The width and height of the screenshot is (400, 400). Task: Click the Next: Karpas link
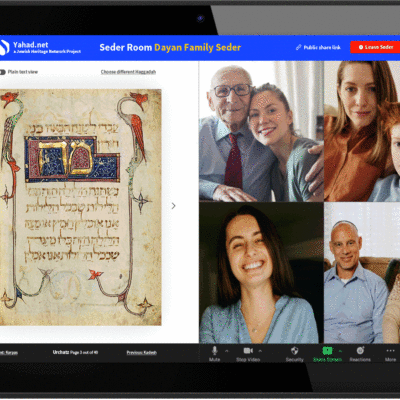click(9, 352)
